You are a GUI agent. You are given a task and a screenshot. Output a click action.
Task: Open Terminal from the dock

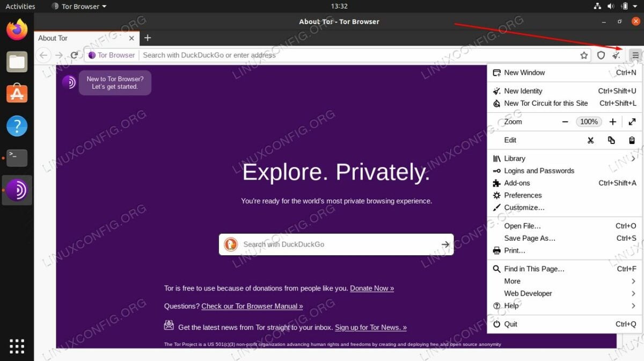click(17, 158)
